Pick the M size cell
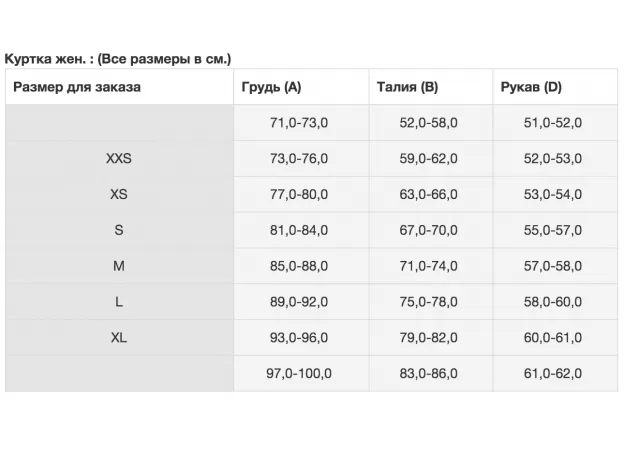Image resolution: width=624 pixels, height=460 pixels. (x=118, y=266)
